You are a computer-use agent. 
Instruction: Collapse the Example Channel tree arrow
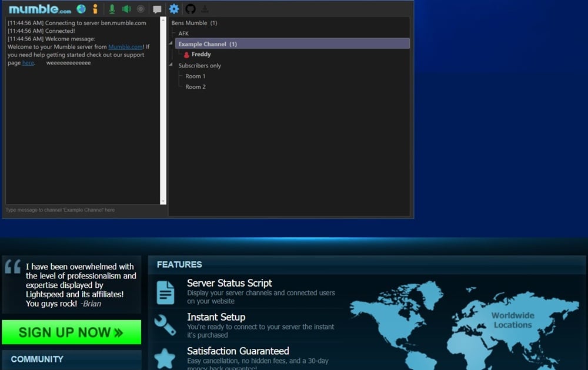(x=171, y=43)
